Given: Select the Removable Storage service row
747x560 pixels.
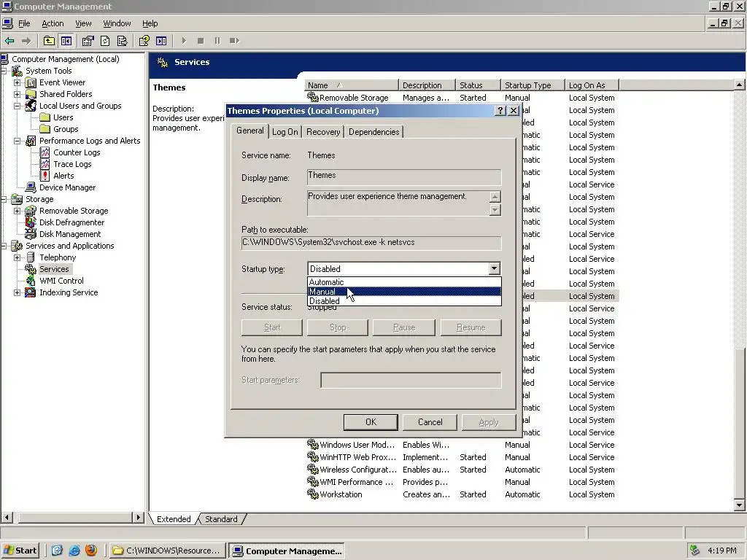Looking at the screenshot, I should (462, 98).
